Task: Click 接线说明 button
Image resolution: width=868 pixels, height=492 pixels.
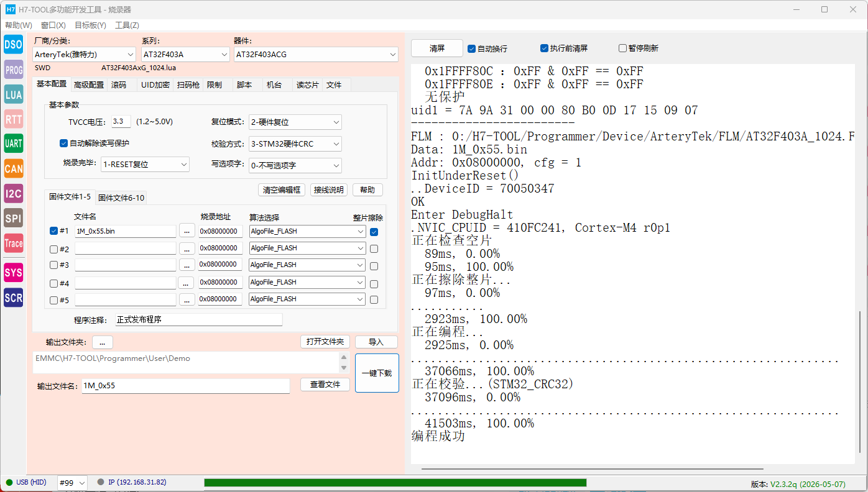Action: 329,190
